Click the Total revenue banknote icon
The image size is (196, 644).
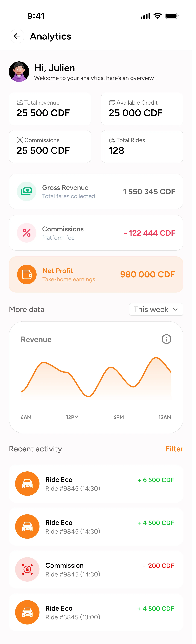[x=20, y=102]
